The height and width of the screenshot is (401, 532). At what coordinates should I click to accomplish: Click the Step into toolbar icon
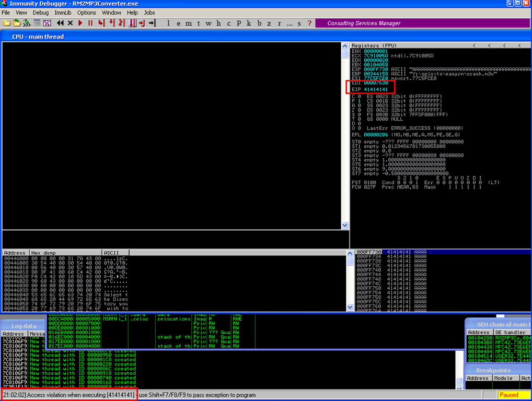pos(101,23)
